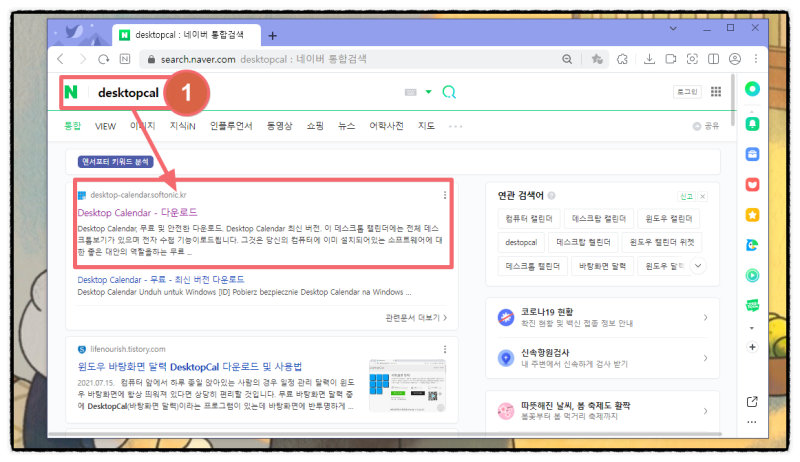Open the search autocomplete dropdown arrow
Screen dimensions: 800x462
click(x=429, y=92)
